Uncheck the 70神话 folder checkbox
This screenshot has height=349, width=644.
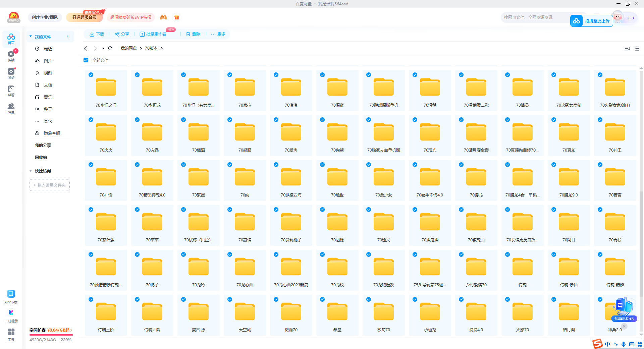[x=91, y=165]
